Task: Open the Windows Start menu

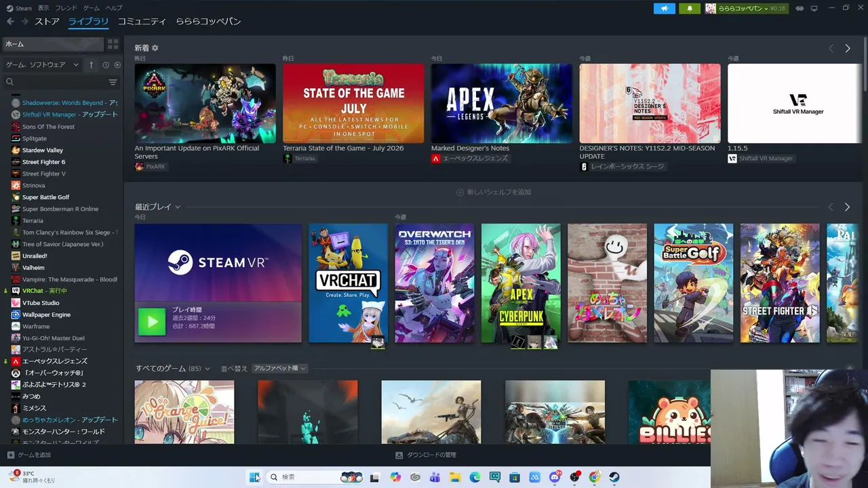Action: [x=254, y=477]
